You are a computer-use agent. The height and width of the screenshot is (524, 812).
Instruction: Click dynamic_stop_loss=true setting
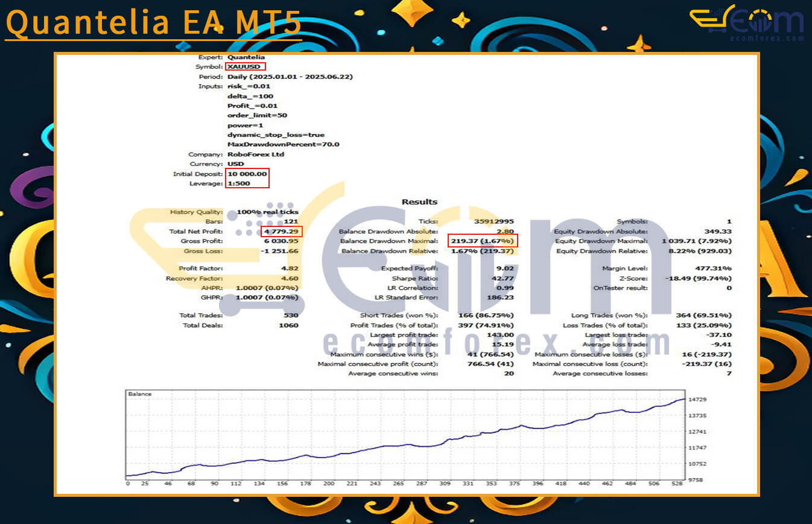(276, 135)
